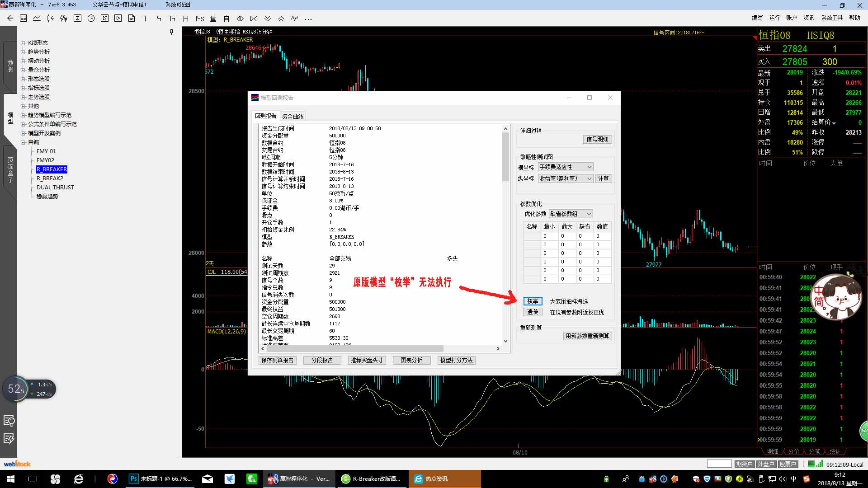
Task: Click the back arrow toolbar icon
Action: point(10,19)
